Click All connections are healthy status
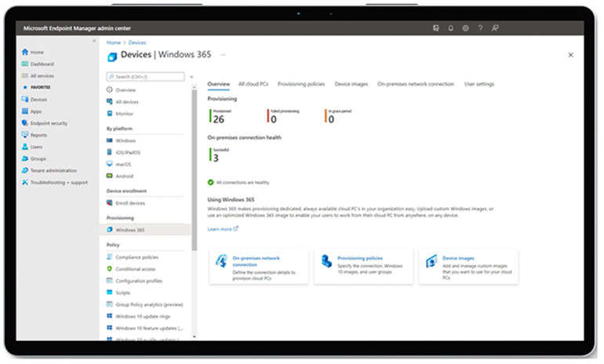Image resolution: width=604 pixels, height=364 pixels. (238, 182)
